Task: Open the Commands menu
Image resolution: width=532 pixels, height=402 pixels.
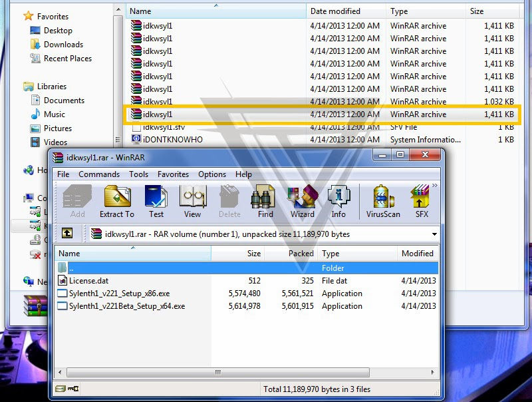Action: [99, 174]
